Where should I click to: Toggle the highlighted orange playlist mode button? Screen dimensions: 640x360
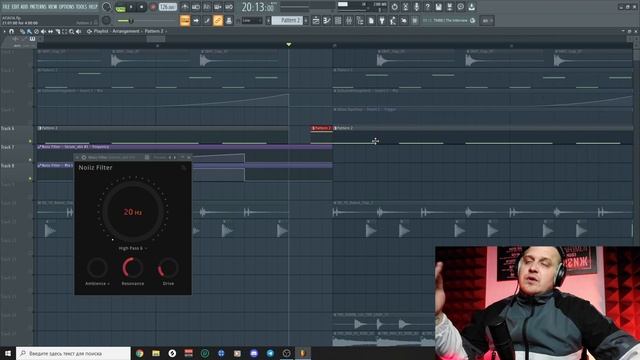coord(185,20)
